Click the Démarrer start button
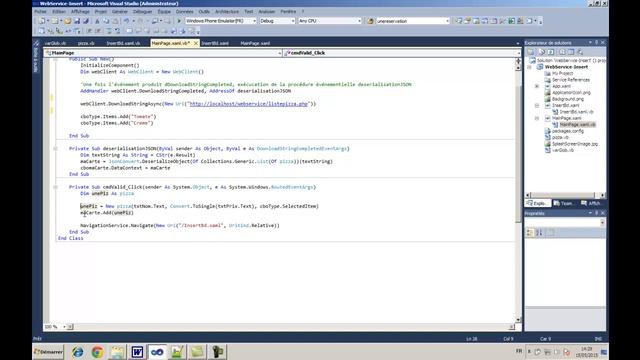The image size is (640, 360). [48, 352]
